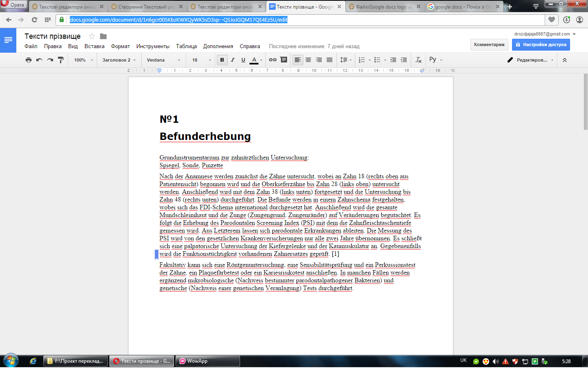
Task: Click the Redo arrow icon
Action: point(50,60)
